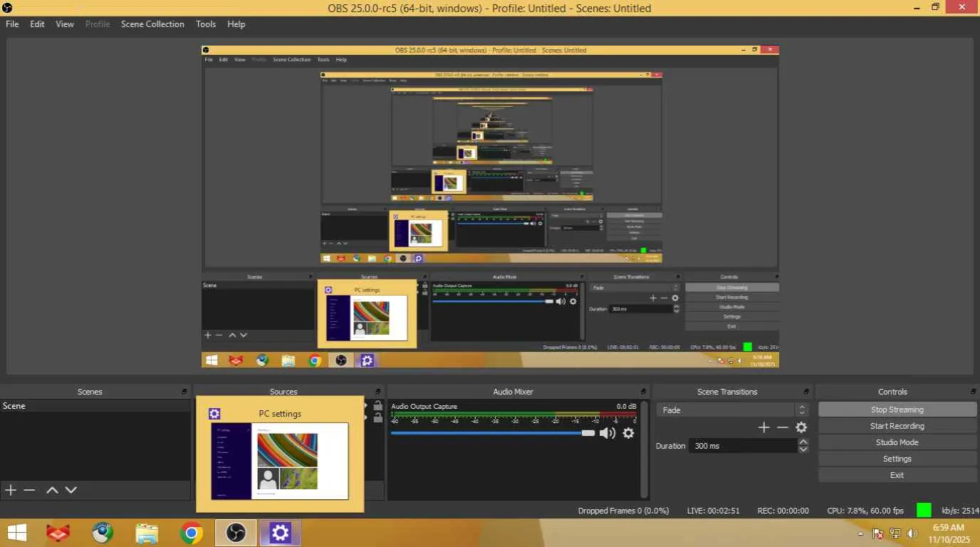Remove the selected scene with the minus icon

pos(29,490)
